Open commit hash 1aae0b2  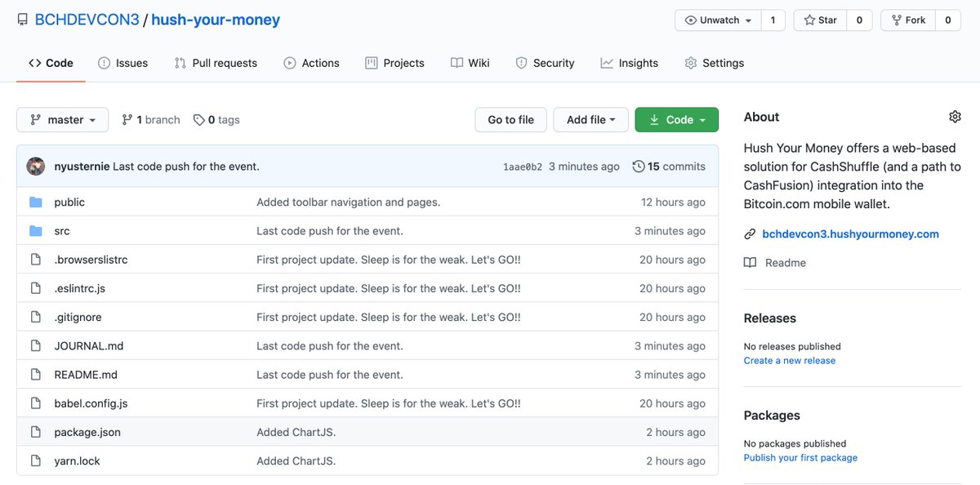click(x=523, y=167)
